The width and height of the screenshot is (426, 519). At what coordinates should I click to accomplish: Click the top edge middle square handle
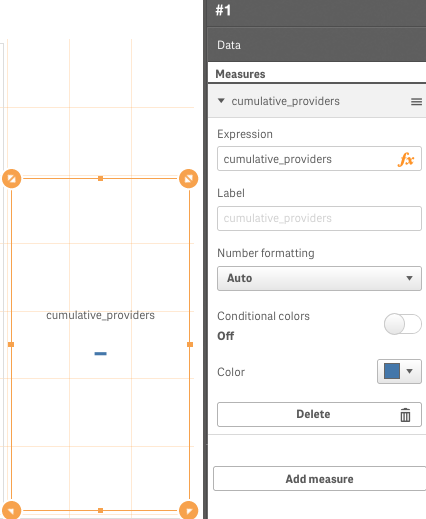point(100,179)
